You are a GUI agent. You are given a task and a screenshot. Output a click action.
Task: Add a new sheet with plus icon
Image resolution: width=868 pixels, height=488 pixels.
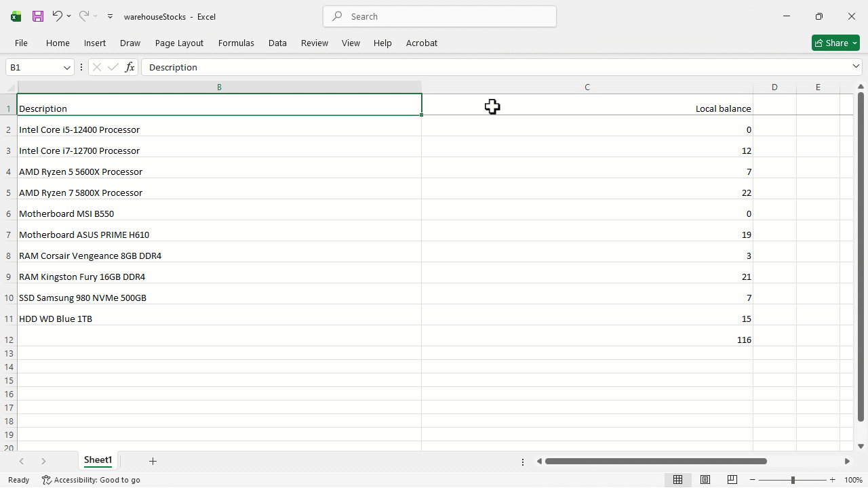coord(153,461)
